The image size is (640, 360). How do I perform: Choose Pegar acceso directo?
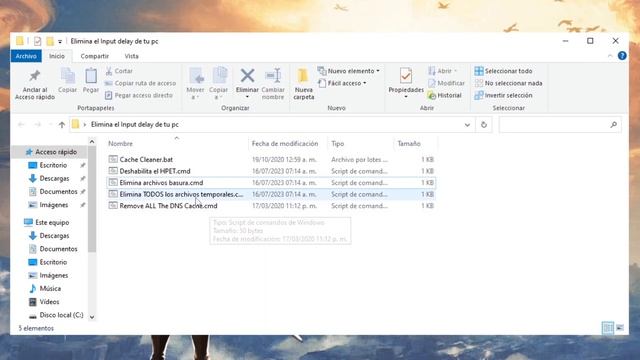click(x=139, y=95)
